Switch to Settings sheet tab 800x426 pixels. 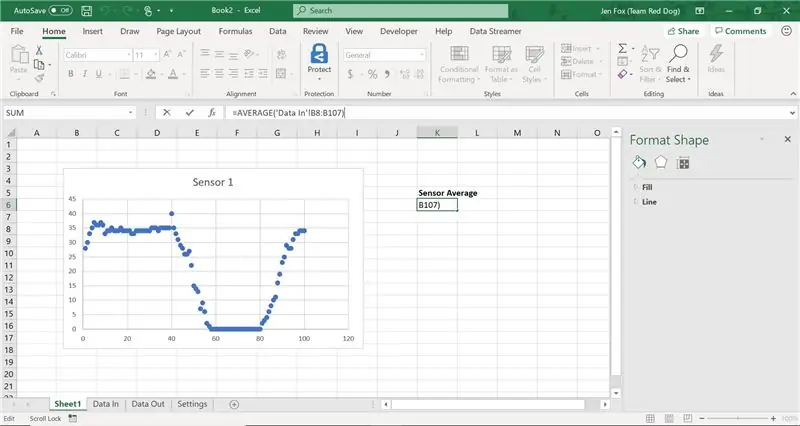pos(192,404)
